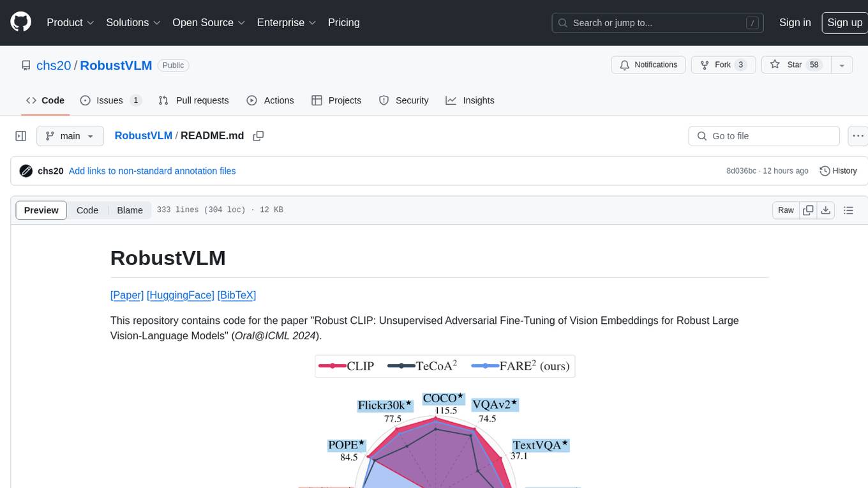Open the Issues tab
This screenshot has width=868, height=488.
click(110, 100)
